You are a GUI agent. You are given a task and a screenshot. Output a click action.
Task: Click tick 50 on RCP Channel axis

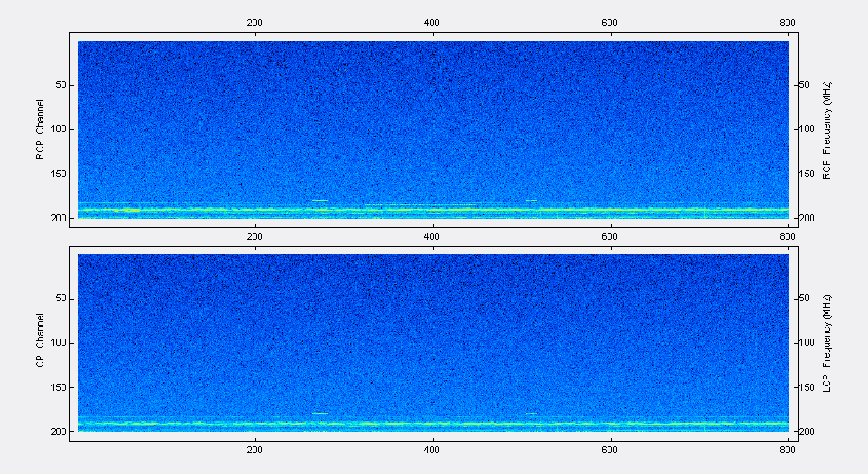[x=61, y=85]
